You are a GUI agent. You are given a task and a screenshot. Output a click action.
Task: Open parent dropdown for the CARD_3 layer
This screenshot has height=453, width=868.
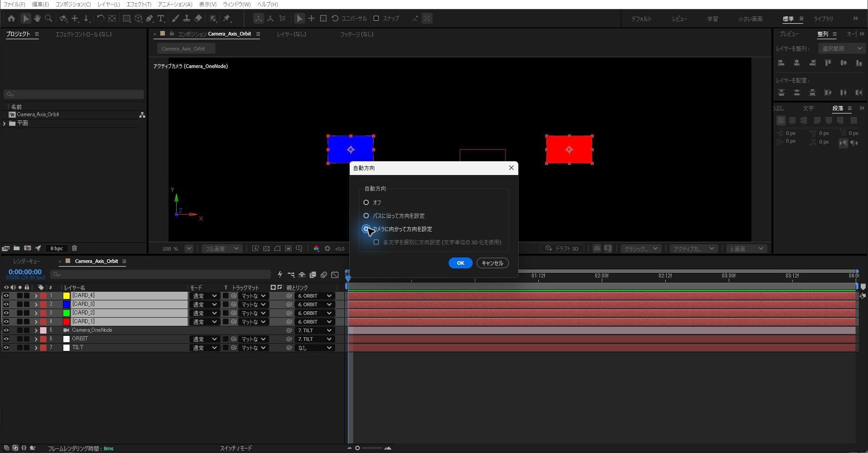[x=315, y=304]
